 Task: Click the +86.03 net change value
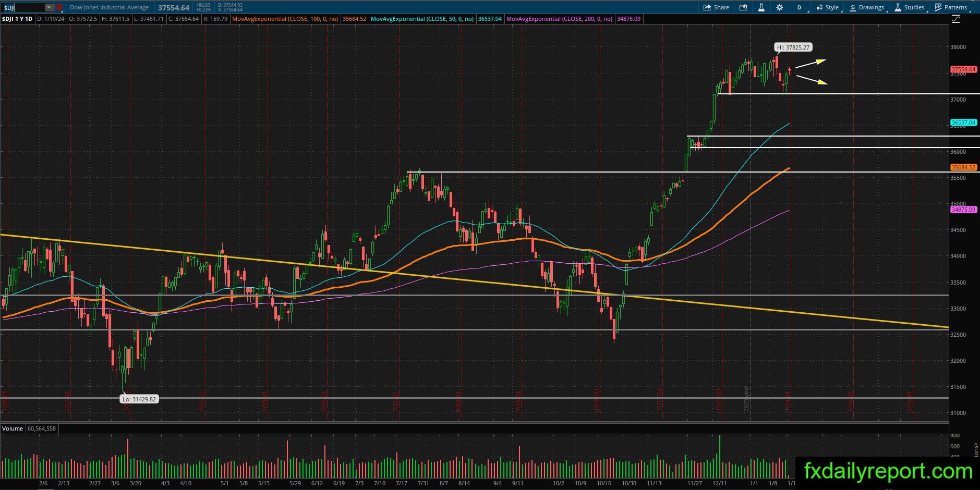[202, 5]
